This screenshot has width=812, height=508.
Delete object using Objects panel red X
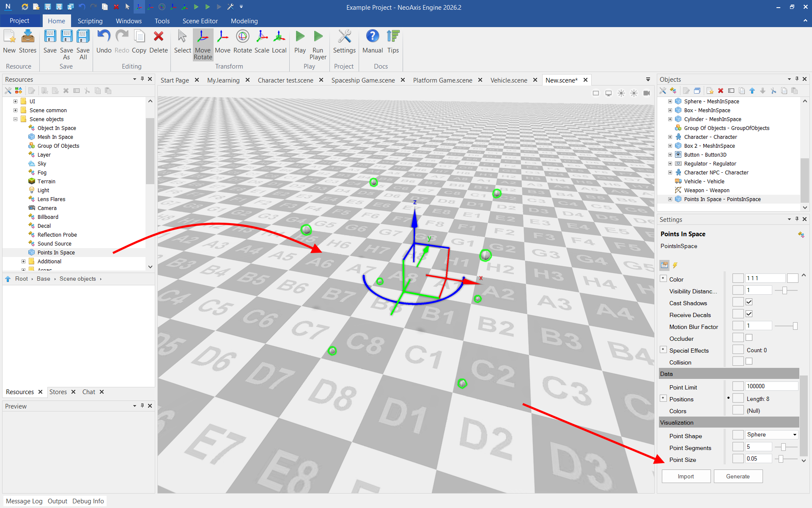[x=721, y=91]
